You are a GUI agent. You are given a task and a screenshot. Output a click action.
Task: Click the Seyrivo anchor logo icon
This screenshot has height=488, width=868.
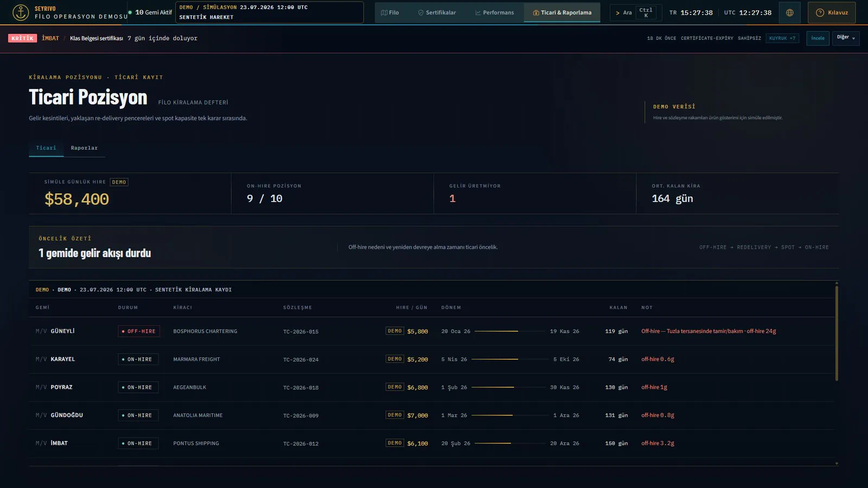[21, 12]
